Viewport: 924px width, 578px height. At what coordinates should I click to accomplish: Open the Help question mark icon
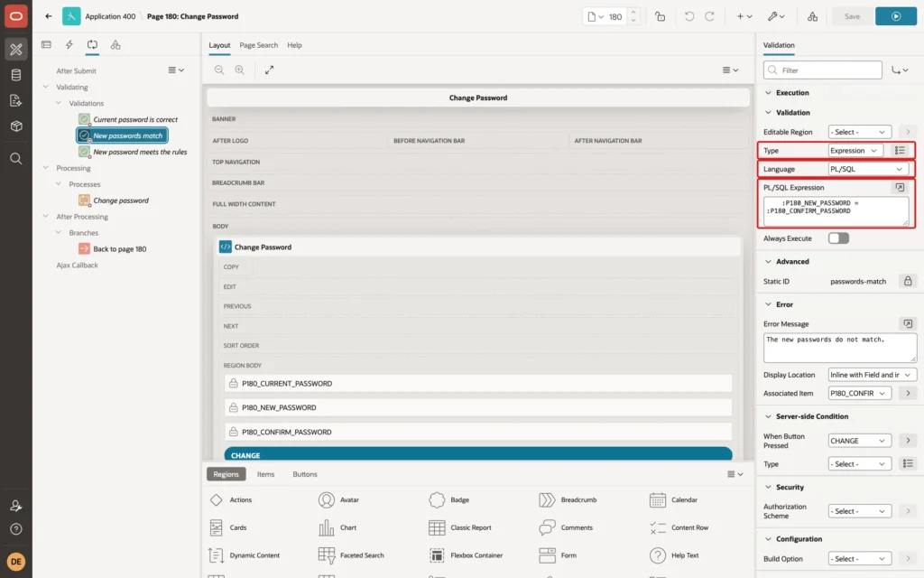pos(16,529)
